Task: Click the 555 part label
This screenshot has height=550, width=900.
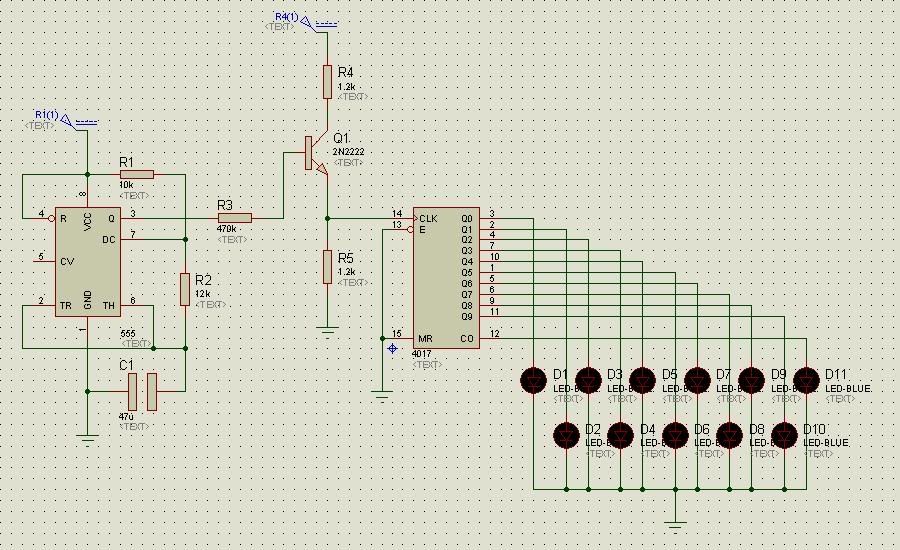Action: (128, 334)
